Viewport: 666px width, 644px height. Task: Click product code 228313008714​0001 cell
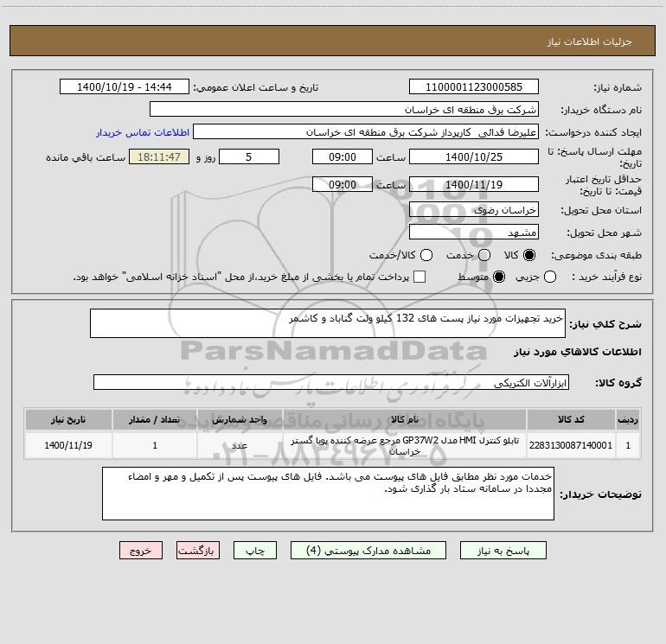click(x=571, y=445)
